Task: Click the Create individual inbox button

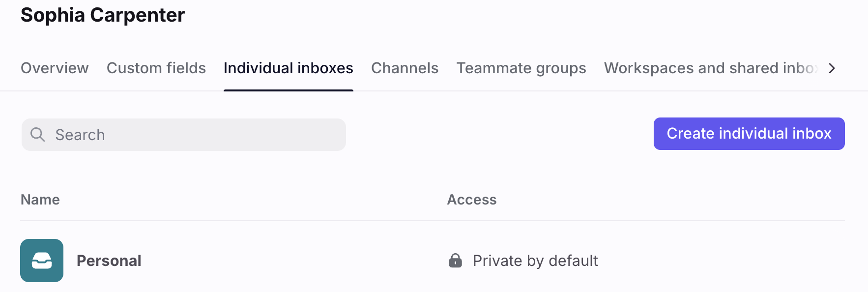Action: pyautogui.click(x=749, y=134)
